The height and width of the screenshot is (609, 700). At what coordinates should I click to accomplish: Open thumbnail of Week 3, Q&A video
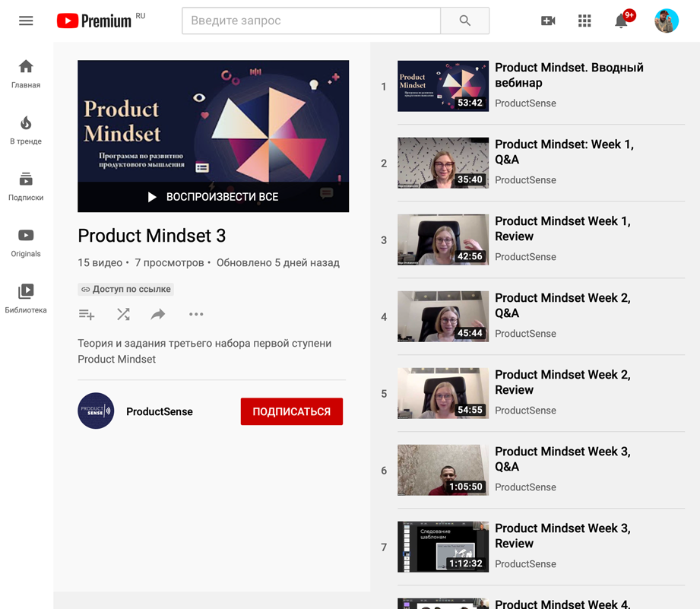pos(443,470)
